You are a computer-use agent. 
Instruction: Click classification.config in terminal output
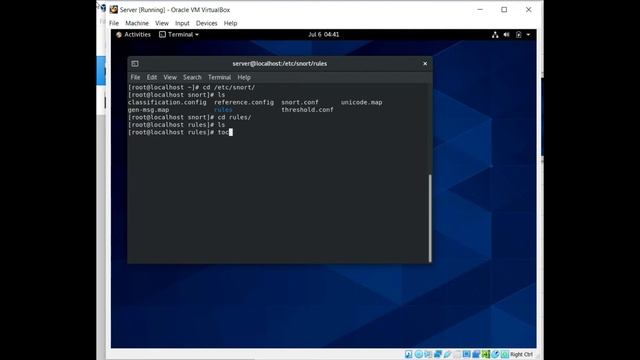coord(167,102)
